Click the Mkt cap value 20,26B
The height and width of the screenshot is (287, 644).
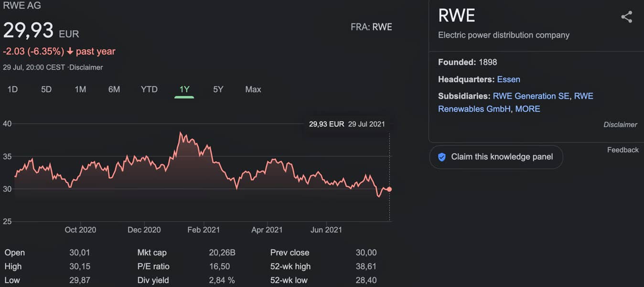coord(222,253)
